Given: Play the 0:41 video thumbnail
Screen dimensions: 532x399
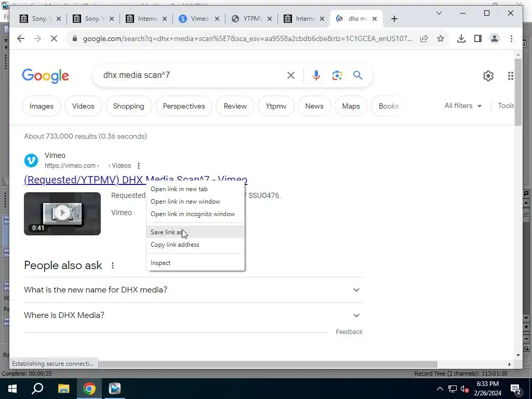Looking at the screenshot, I should click(62, 214).
